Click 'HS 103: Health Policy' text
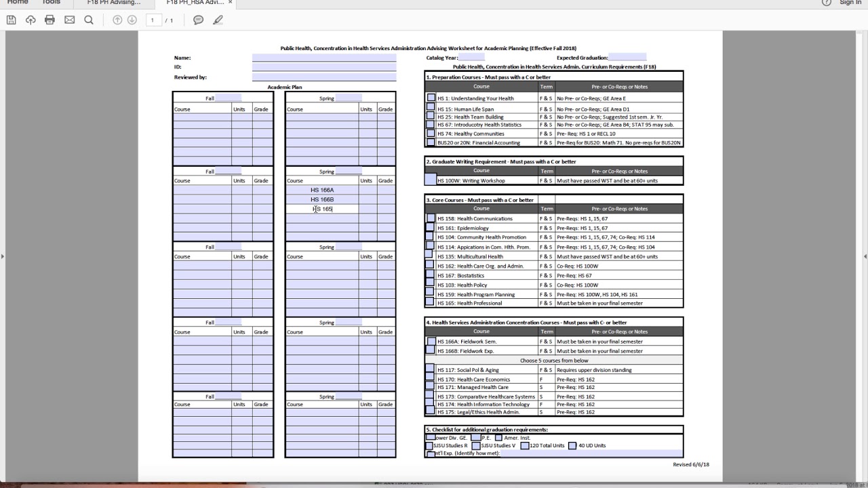The width and height of the screenshot is (868, 488). pyautogui.click(x=462, y=285)
